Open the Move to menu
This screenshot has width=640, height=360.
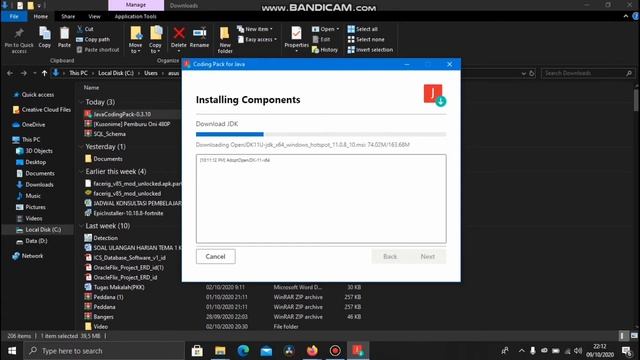point(136,40)
